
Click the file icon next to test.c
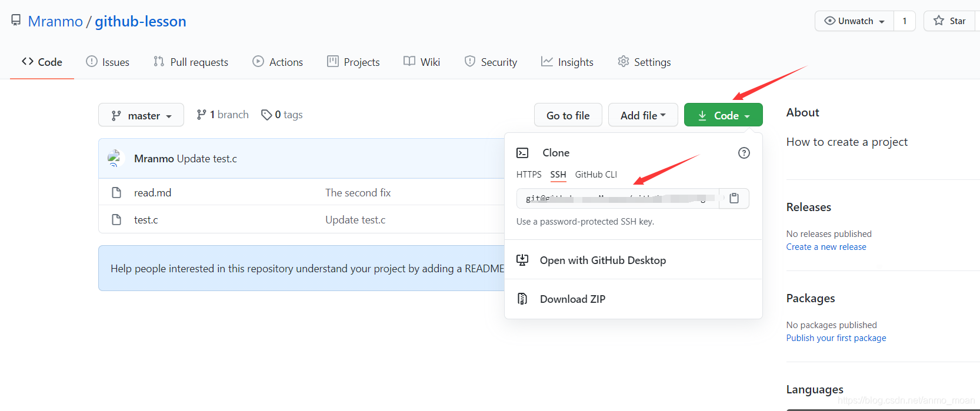(x=116, y=219)
